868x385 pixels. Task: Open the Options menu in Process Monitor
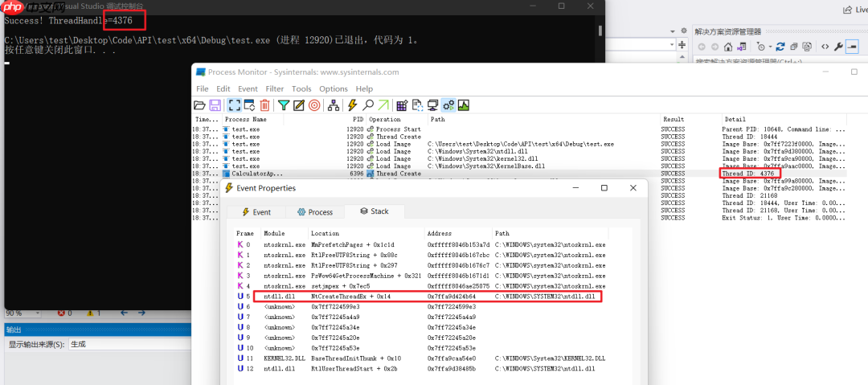pos(334,88)
